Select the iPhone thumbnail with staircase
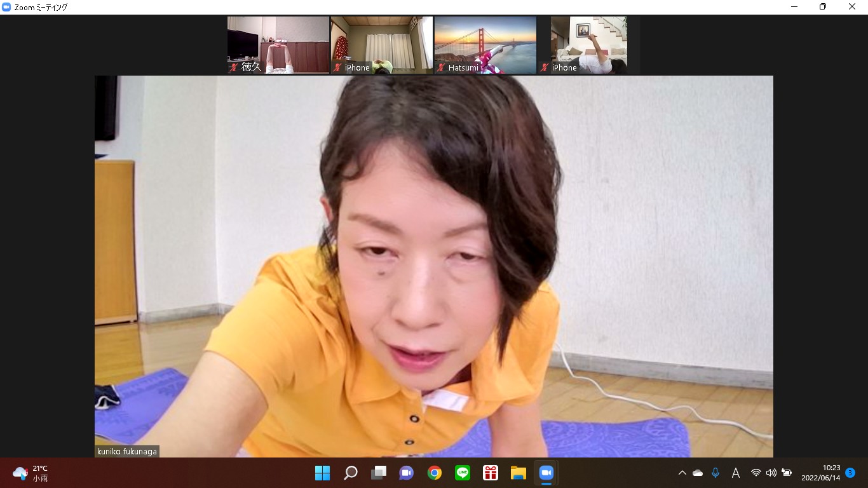This screenshot has height=488, width=868. coord(589,45)
